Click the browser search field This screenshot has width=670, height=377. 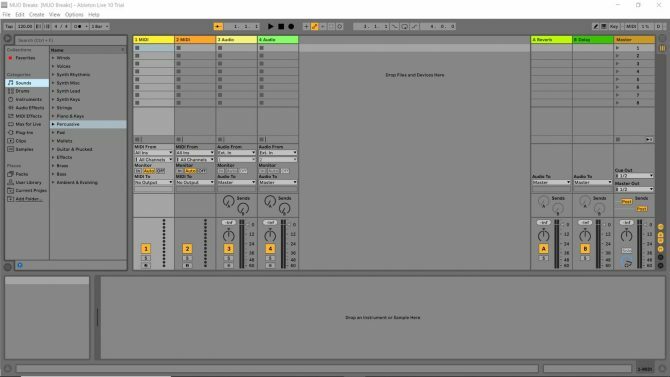click(x=71, y=40)
